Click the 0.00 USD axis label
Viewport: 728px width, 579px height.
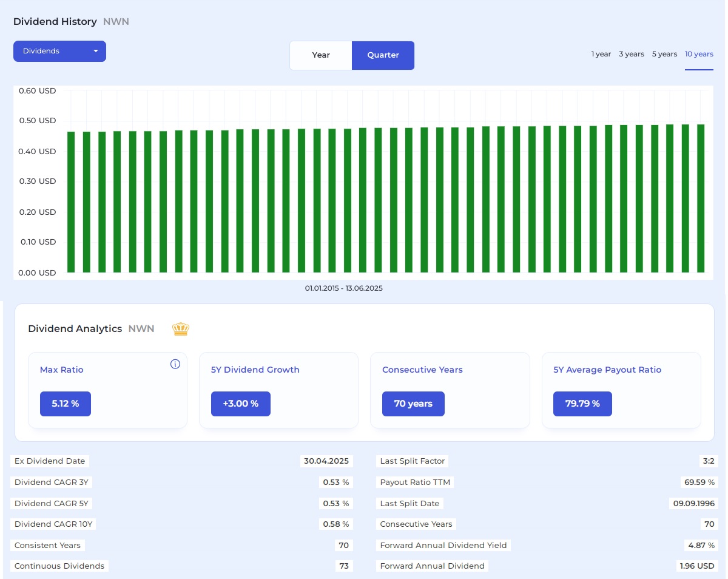(38, 273)
